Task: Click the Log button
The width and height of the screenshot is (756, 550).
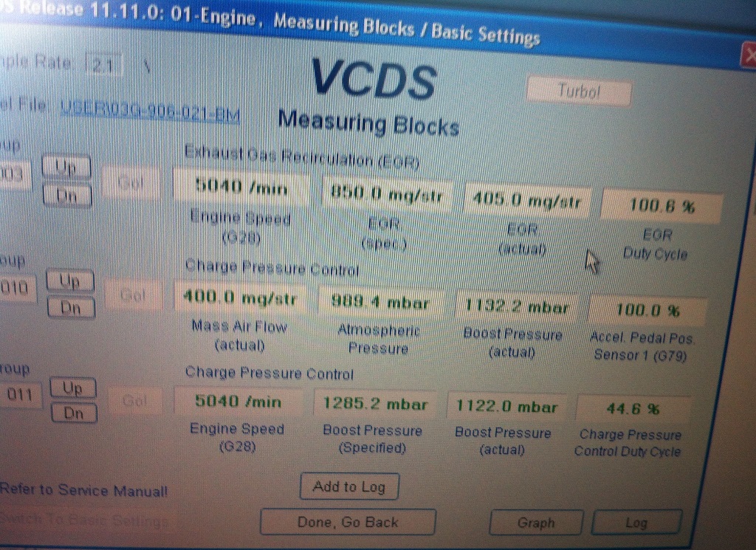Action: click(636, 523)
